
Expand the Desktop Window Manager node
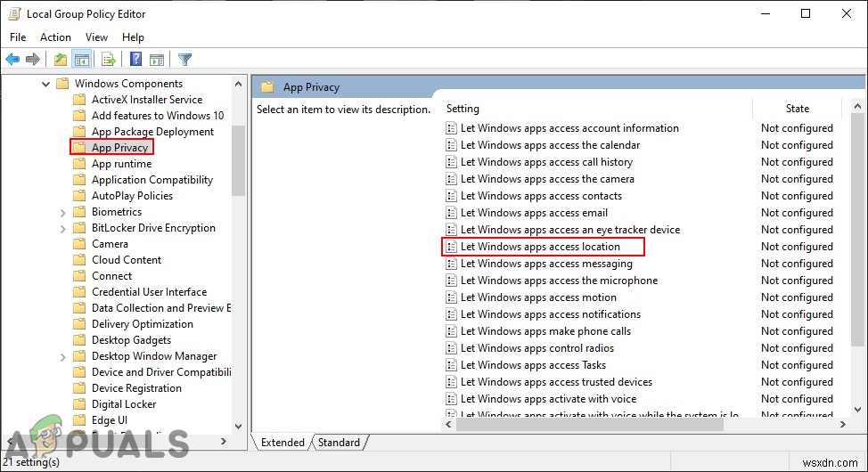point(62,357)
